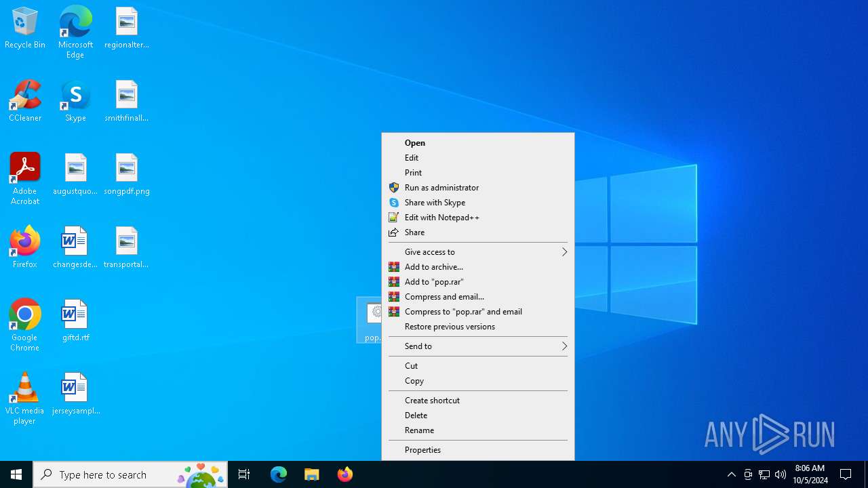Viewport: 868px width, 488px height.
Task: Select the songpdf.png file icon
Action: (x=127, y=175)
